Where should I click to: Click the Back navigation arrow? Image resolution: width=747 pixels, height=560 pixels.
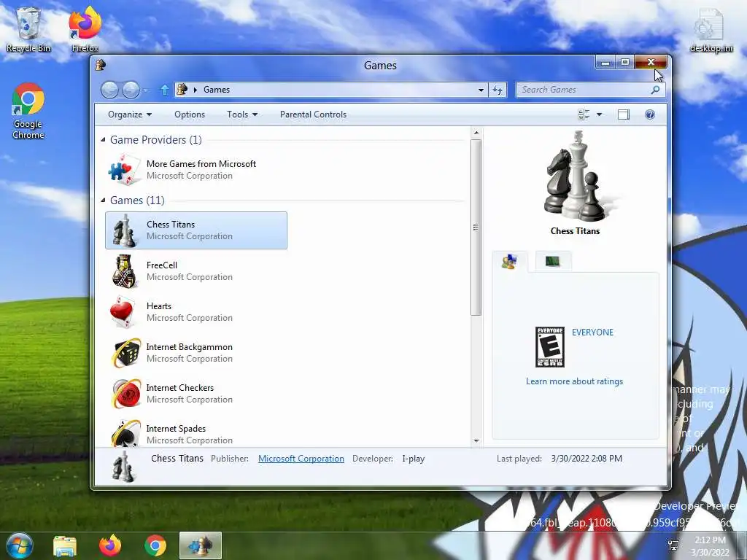pos(109,90)
